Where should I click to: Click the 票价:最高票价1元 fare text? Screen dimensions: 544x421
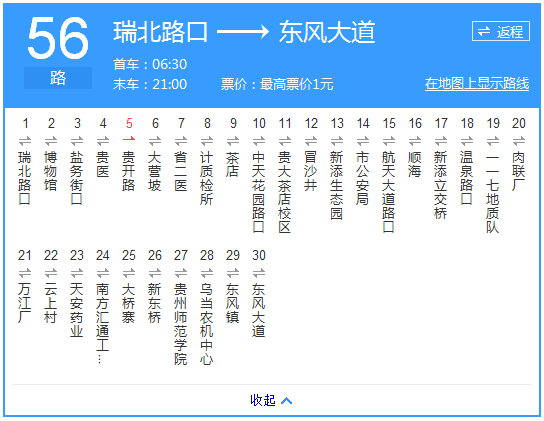(277, 84)
